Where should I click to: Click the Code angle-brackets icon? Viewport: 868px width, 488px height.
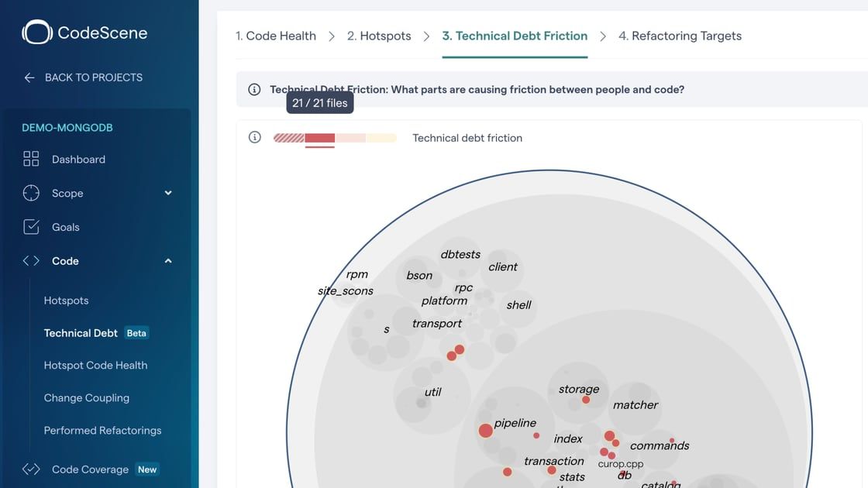pos(31,260)
